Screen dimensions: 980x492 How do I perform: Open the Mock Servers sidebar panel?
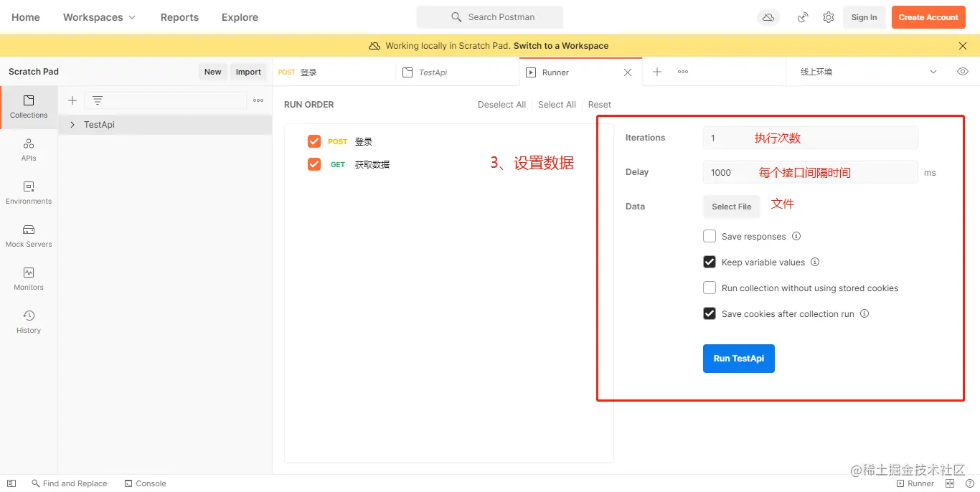(29, 236)
